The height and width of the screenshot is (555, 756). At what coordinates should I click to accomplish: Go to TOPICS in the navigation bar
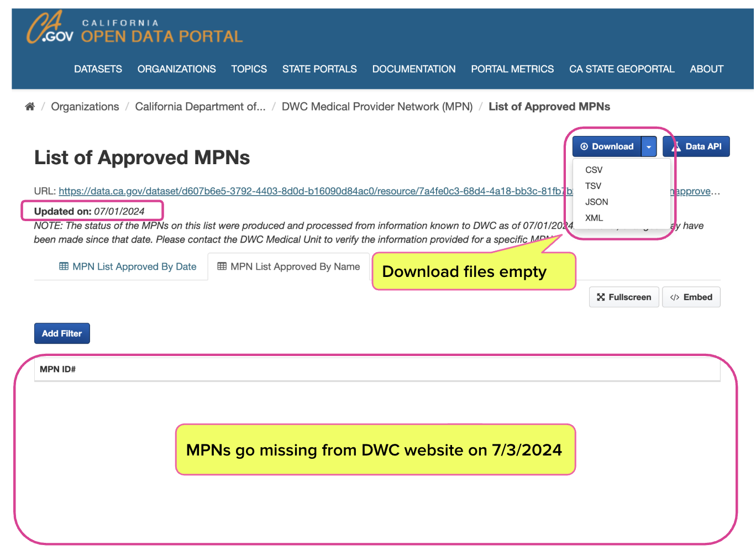[x=249, y=69]
